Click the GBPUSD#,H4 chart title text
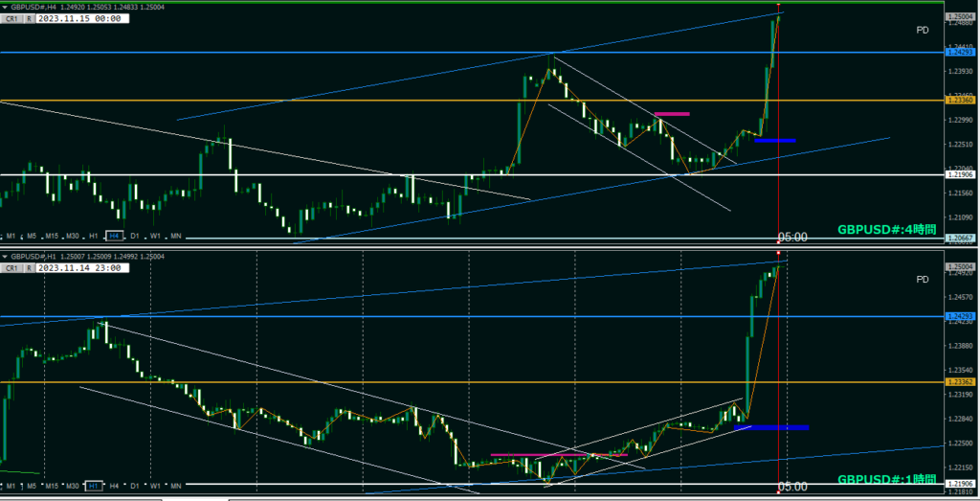The image size is (980, 501). tap(33, 7)
